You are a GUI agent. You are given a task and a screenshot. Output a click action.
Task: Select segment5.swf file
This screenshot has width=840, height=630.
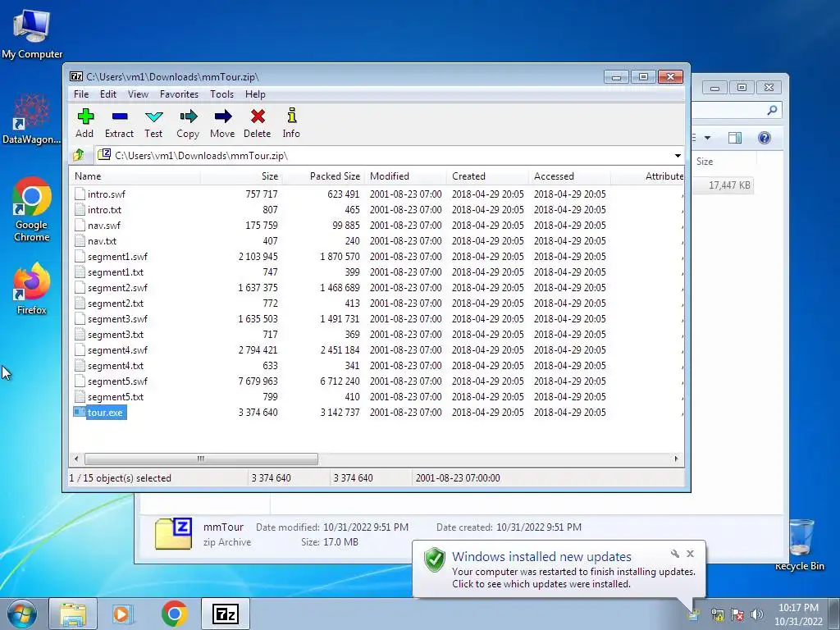pyautogui.click(x=117, y=381)
